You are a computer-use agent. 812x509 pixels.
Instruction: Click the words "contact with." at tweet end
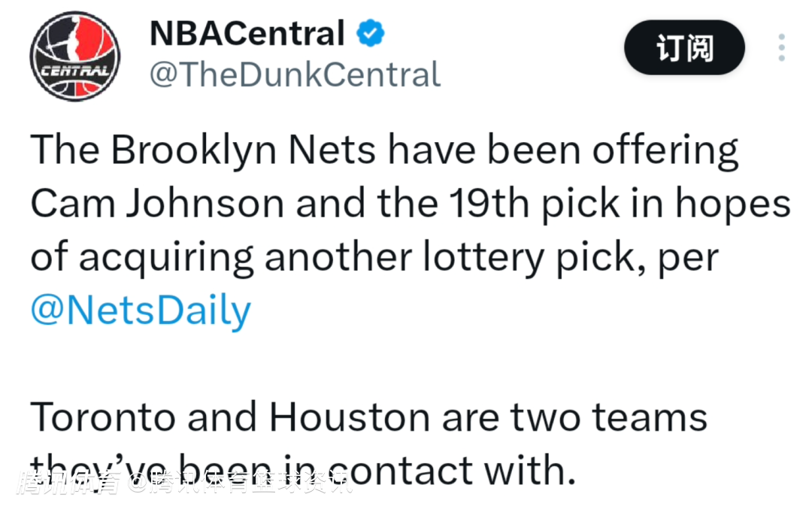coord(452,471)
